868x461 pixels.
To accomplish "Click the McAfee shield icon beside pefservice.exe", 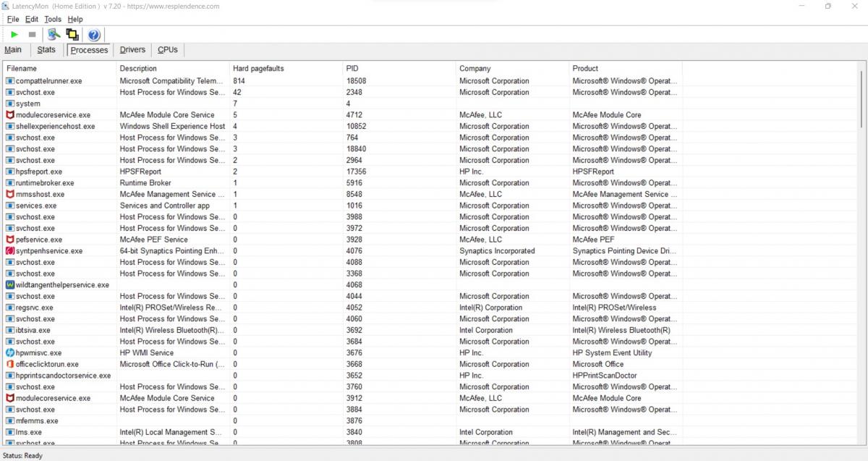I will click(10, 240).
